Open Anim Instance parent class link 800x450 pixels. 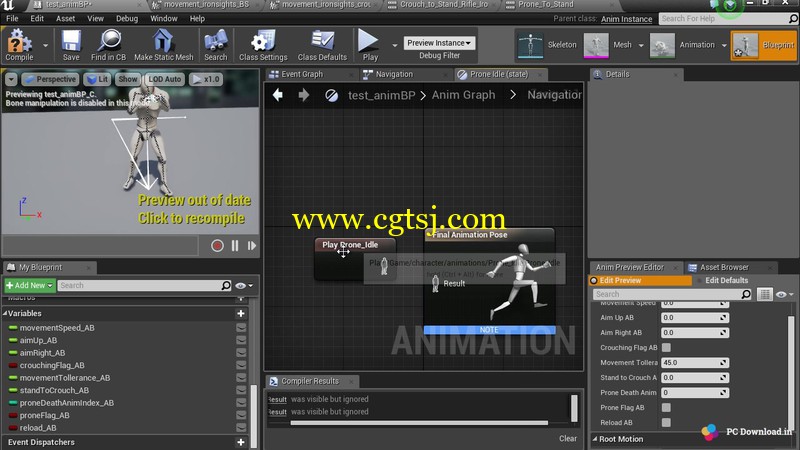pos(626,19)
